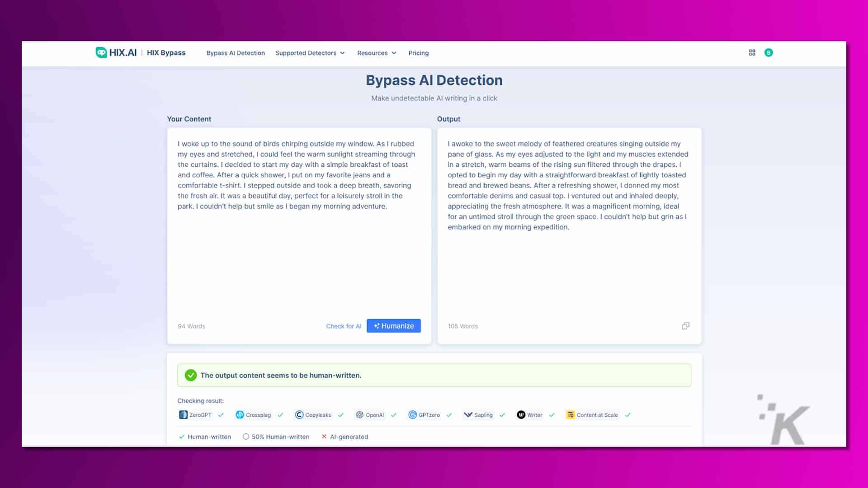Click the Human-written checkmark legend
This screenshot has height=488, width=868.
(x=182, y=436)
